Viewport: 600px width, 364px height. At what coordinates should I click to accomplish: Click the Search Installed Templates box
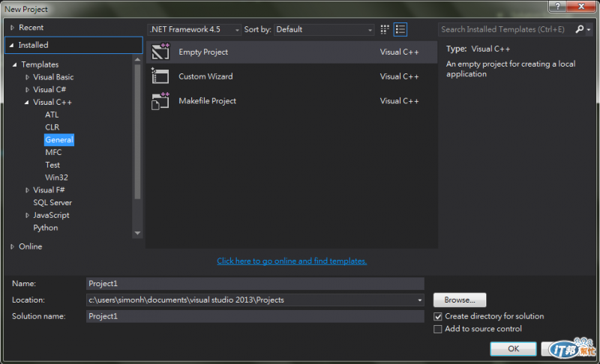506,29
